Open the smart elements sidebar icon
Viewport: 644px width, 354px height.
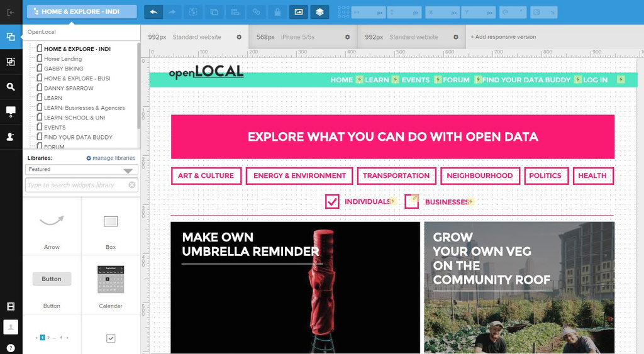tap(11, 62)
